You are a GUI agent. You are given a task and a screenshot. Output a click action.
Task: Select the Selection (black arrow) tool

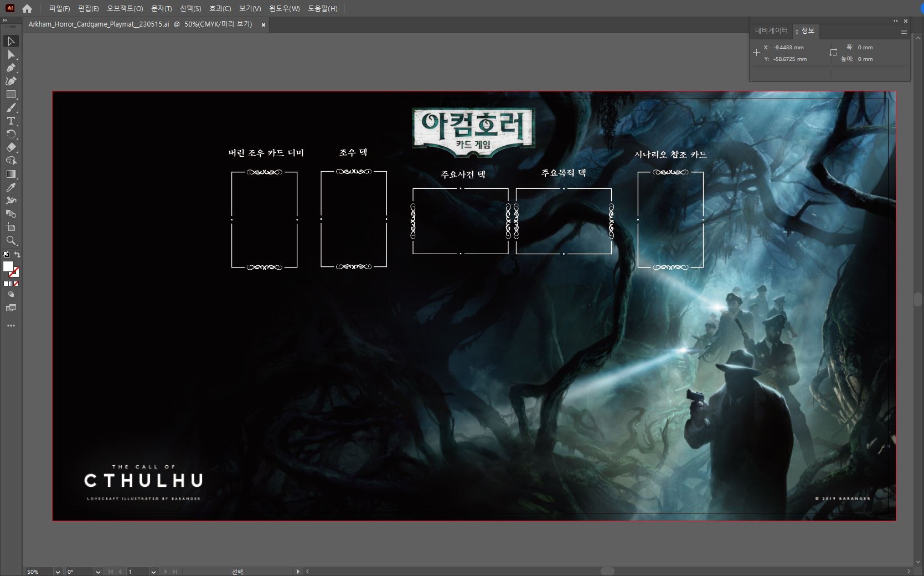tap(11, 42)
